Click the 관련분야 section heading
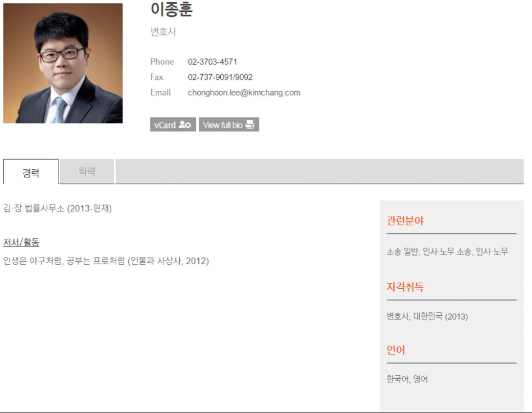This screenshot has height=413, width=532. tap(403, 221)
